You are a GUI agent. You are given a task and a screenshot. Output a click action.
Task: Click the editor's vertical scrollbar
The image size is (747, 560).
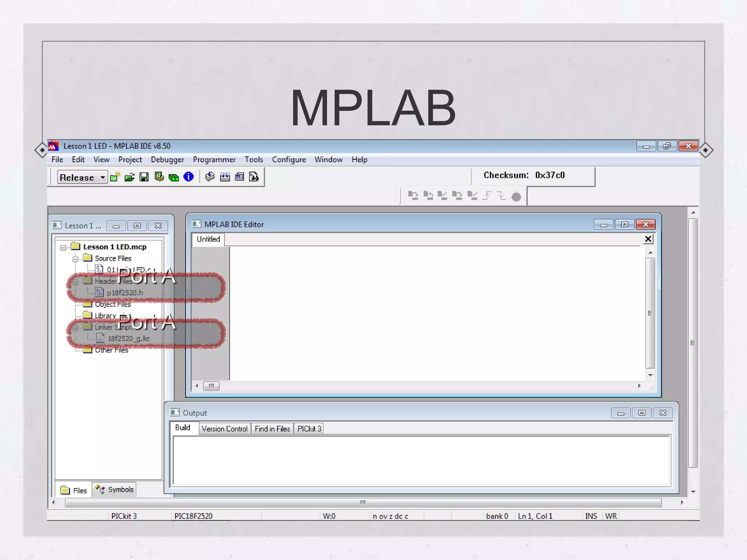650,314
